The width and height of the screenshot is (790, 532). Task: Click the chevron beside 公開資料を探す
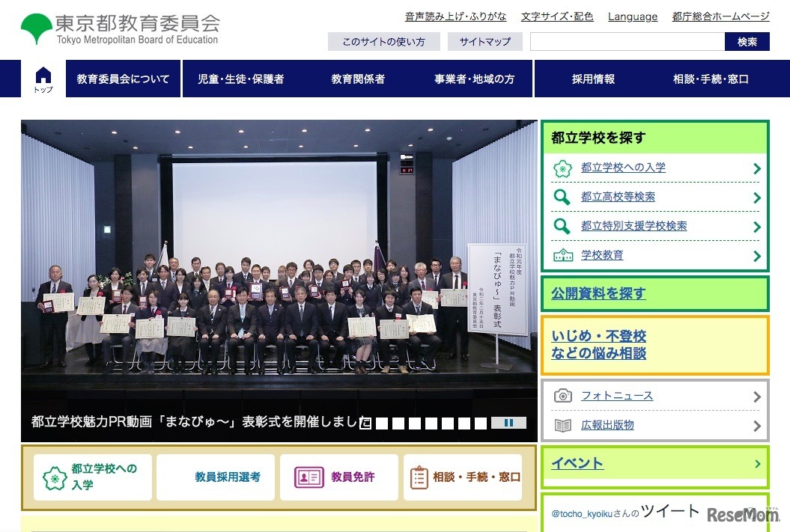(756, 293)
